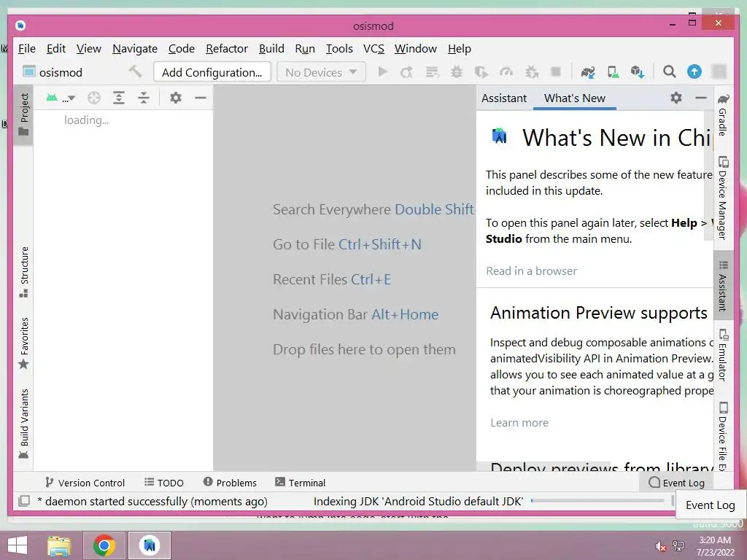Viewport: 747px width, 560px height.
Task: Click Attach Debugger to Android Process icon
Action: (531, 72)
